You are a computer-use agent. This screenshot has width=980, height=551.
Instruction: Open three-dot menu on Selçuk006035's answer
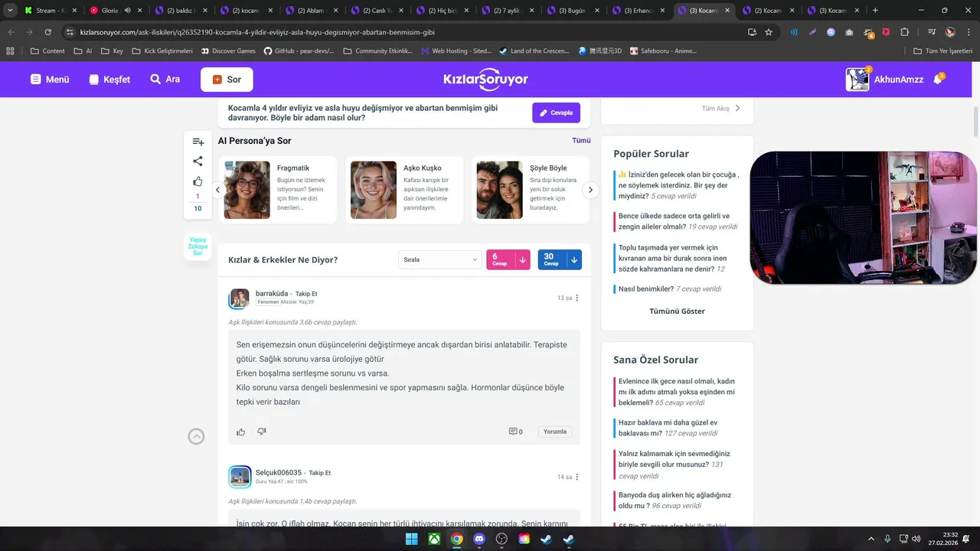coord(577,477)
